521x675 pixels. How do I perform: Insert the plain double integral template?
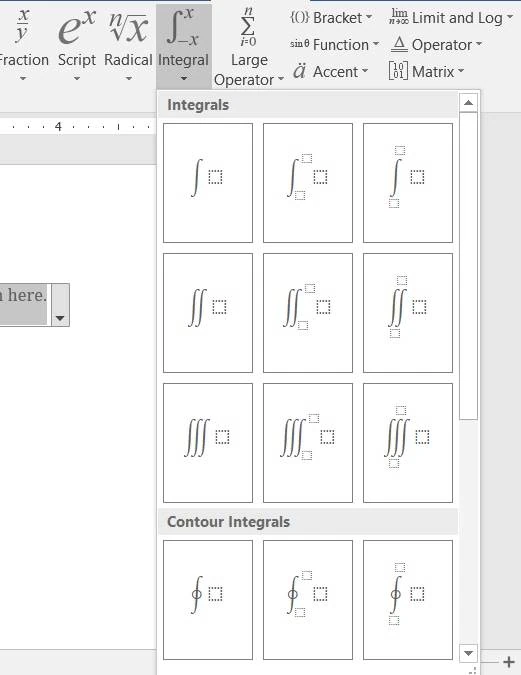[x=208, y=313]
